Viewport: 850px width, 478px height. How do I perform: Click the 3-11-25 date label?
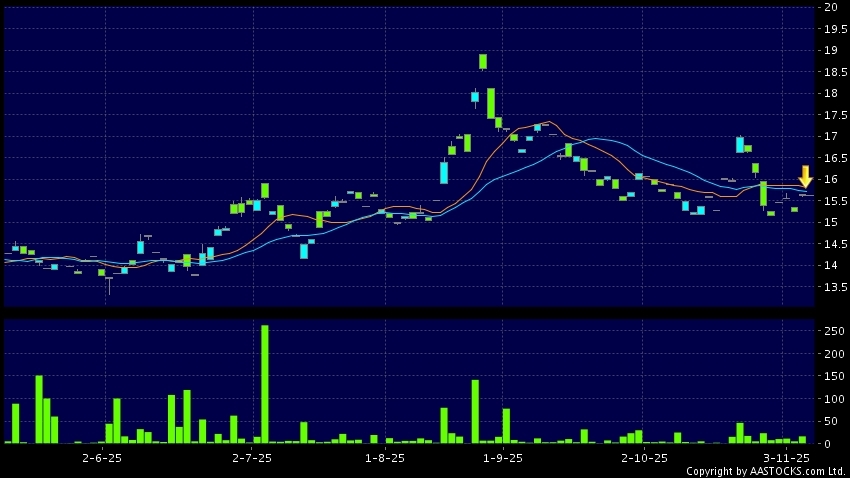tap(787, 457)
